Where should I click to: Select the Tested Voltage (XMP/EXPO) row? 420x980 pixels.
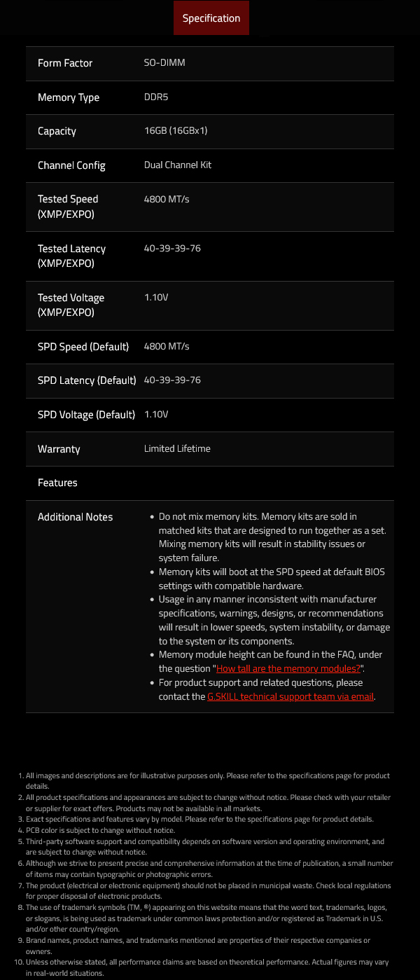(210, 305)
